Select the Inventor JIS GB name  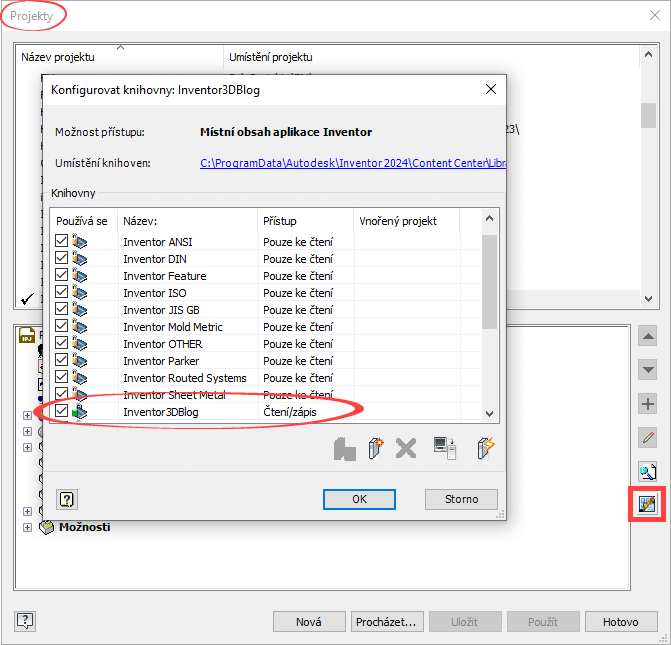[x=161, y=310]
